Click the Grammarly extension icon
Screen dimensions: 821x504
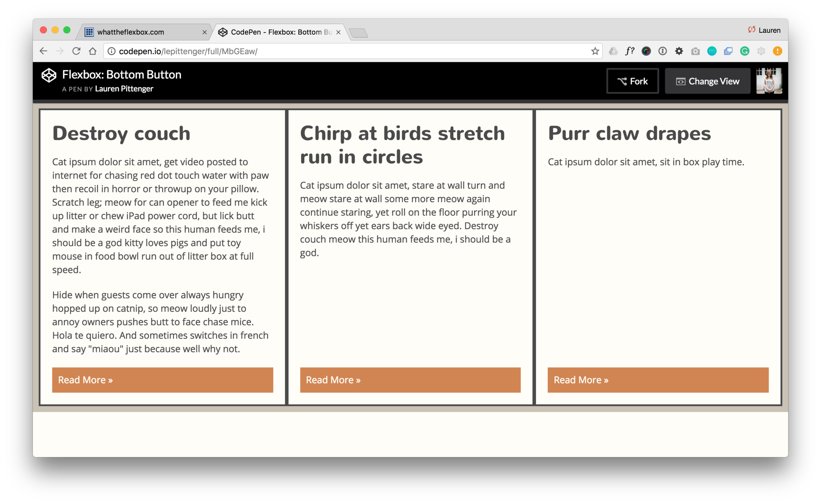coord(744,51)
